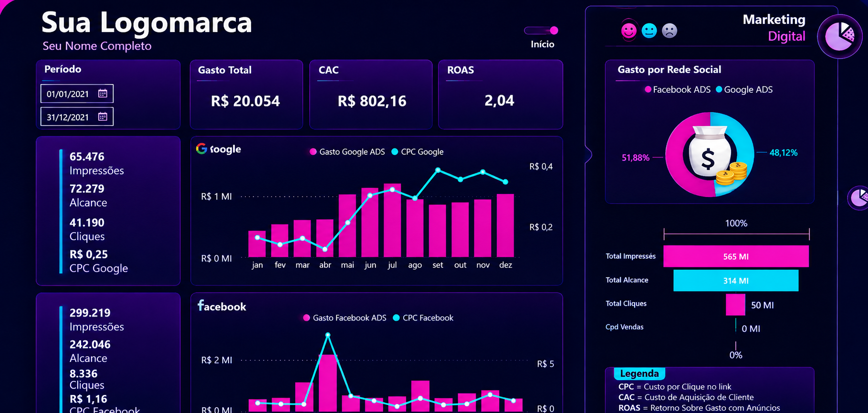
Task: Click the neutral cyan smiley face icon
Action: [649, 31]
